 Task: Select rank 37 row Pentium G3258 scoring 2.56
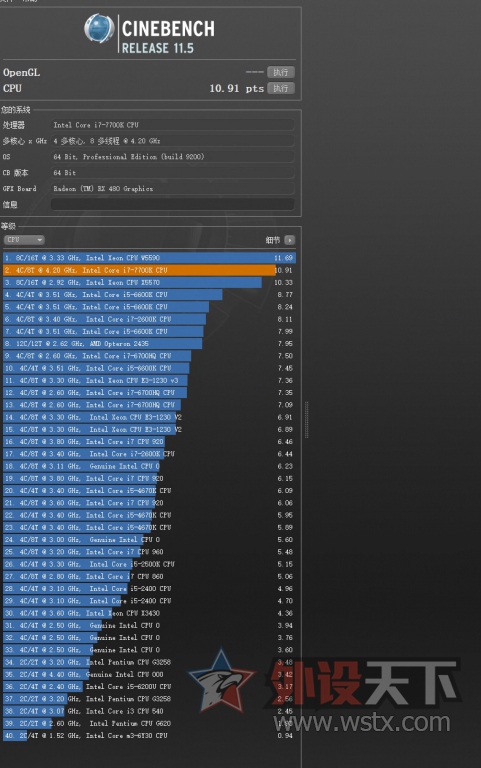pyautogui.click(x=149, y=698)
